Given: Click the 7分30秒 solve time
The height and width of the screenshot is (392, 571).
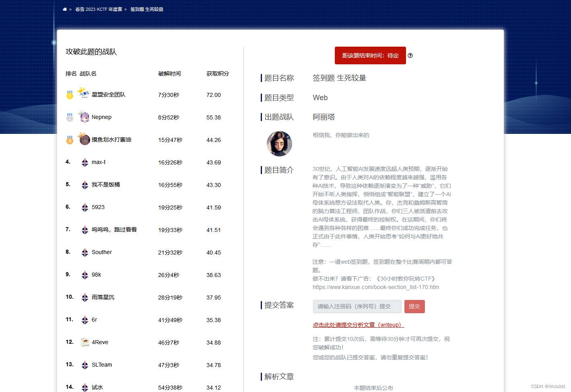Looking at the screenshot, I should (169, 95).
